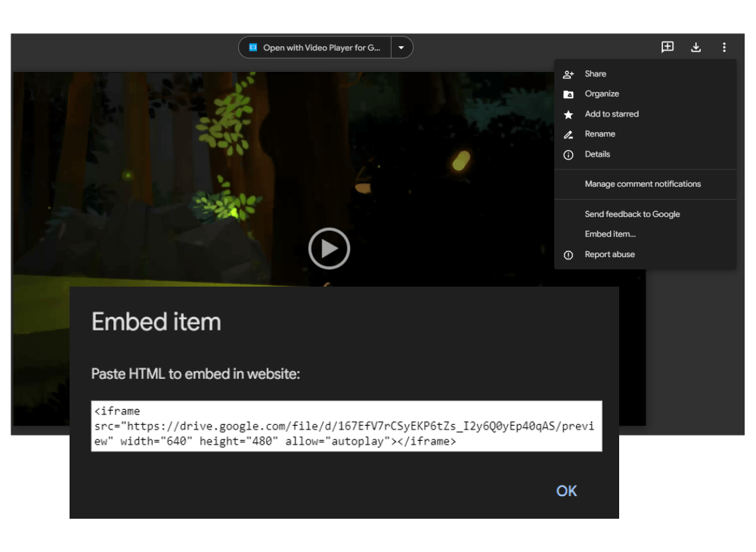Select Share from the menu
The height and width of the screenshot is (552, 756).
[645, 74]
